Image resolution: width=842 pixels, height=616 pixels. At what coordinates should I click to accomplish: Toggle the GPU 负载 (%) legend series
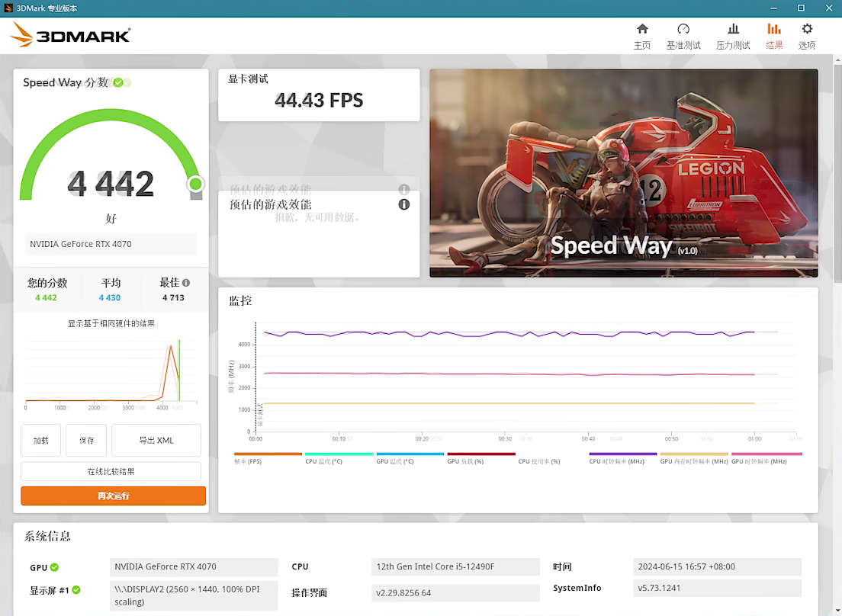tap(480, 454)
